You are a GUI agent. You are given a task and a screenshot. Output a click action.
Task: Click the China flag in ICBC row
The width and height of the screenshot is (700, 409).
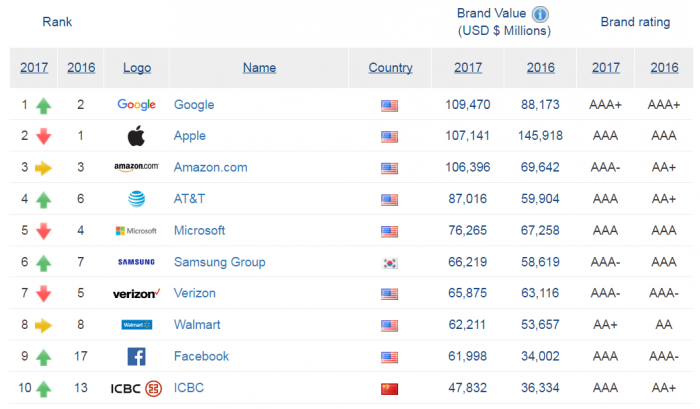389,389
